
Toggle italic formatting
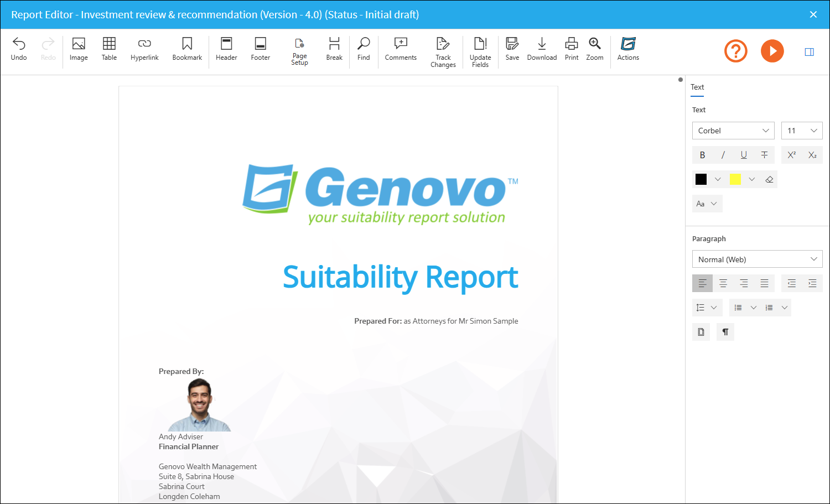[723, 155]
